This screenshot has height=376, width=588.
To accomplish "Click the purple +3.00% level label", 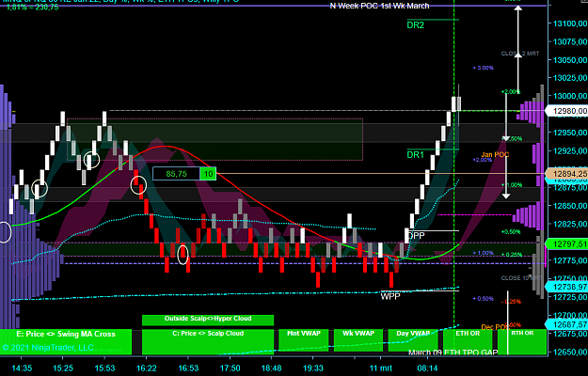I will (484, 69).
